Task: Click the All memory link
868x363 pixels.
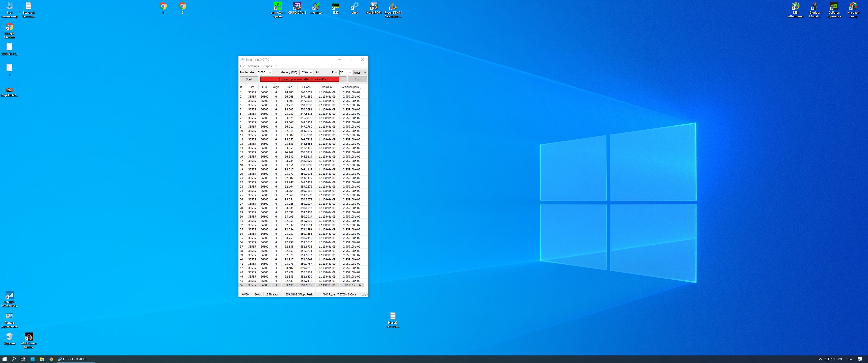Action: pos(317,72)
